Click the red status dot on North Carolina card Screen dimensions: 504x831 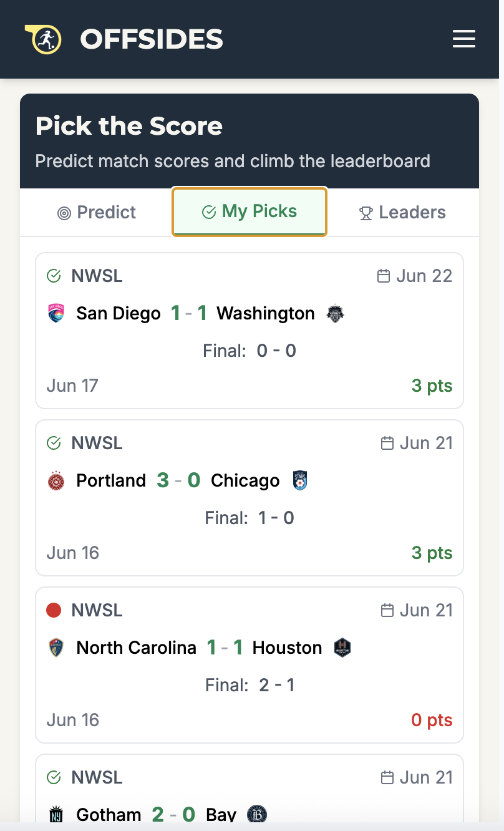click(x=54, y=610)
